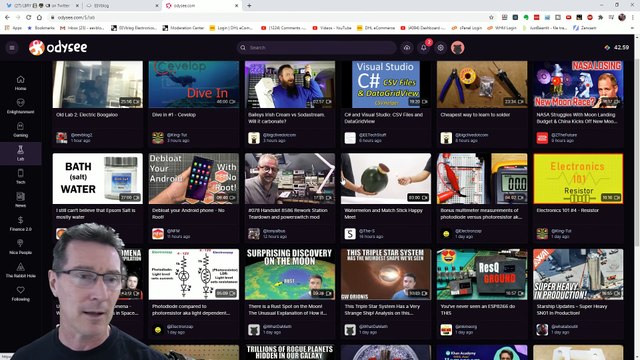The image size is (640, 360).
Task: Open the Dive In Cevelop video thumbnail
Action: tap(194, 84)
